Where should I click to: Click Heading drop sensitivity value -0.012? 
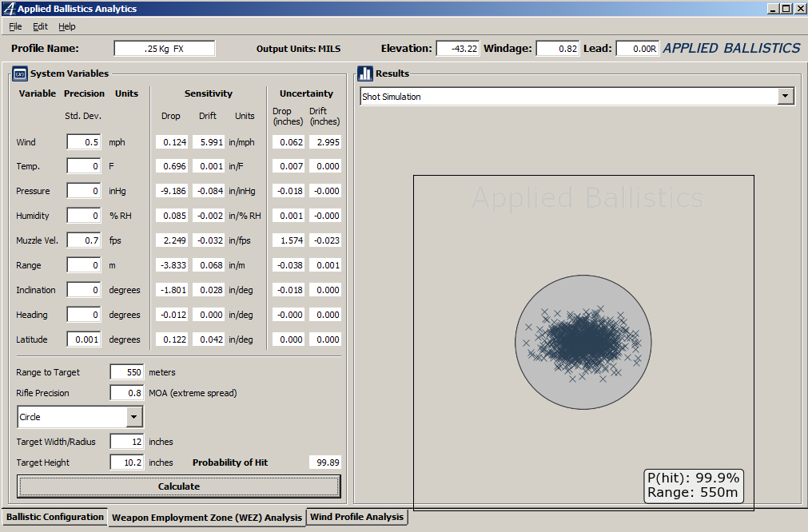(x=172, y=315)
